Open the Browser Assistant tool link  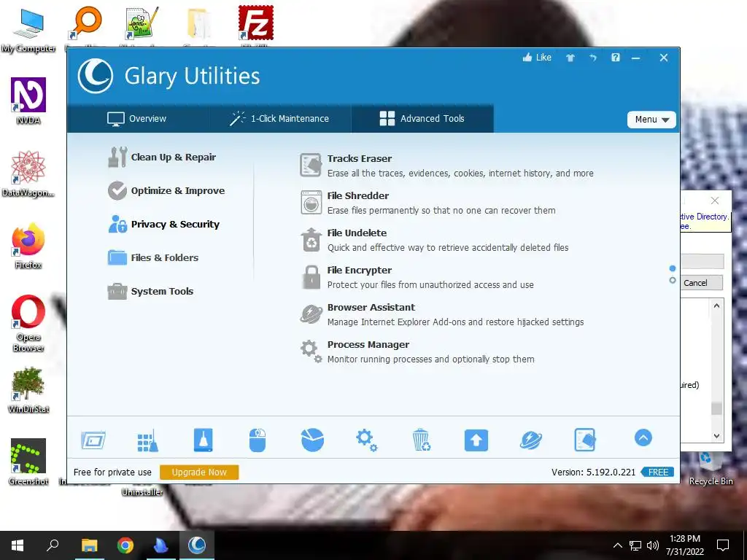pos(371,307)
